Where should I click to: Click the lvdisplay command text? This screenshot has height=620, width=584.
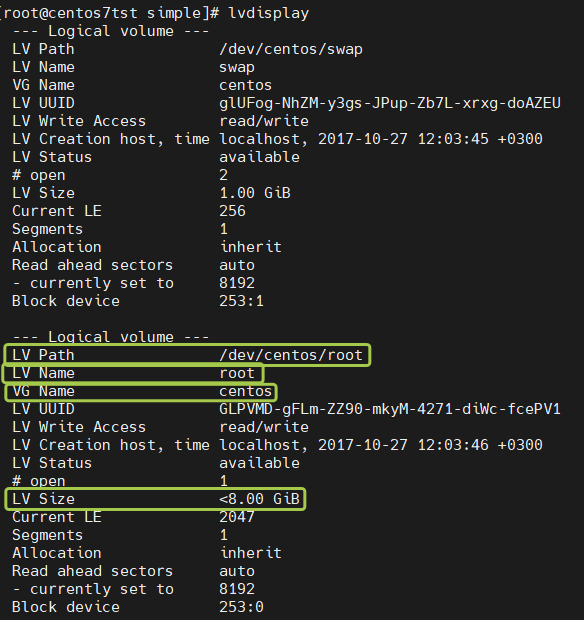(268, 13)
